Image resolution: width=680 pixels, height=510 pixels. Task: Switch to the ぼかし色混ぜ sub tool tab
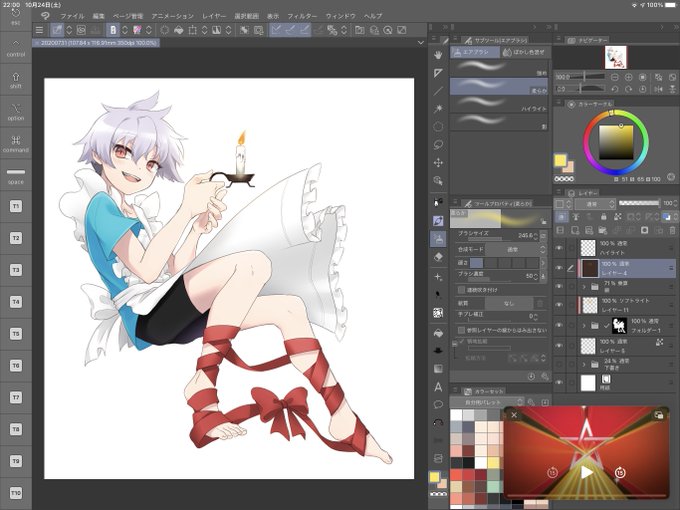(524, 52)
